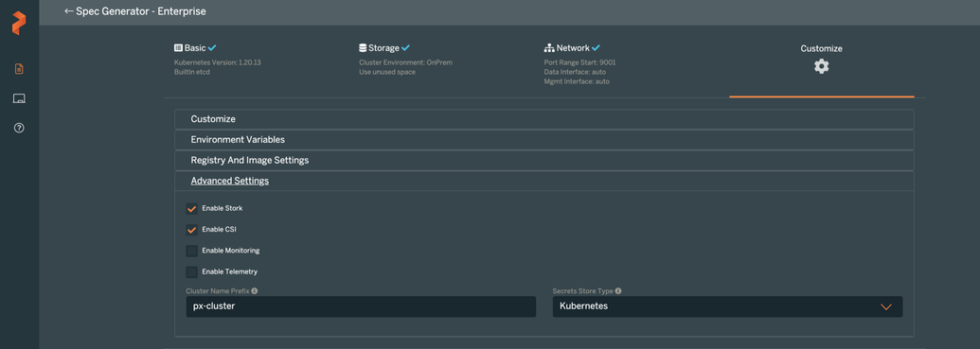
Task: Click the Use unused space text
Action: click(387, 73)
